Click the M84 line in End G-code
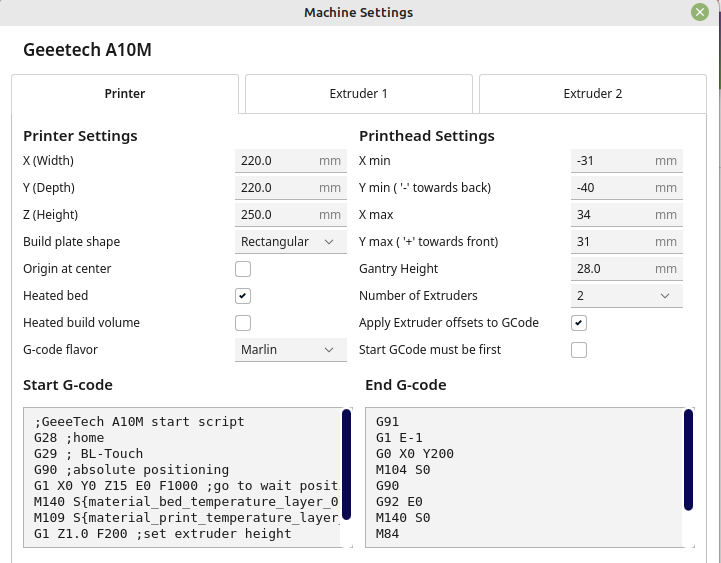 tap(387, 534)
